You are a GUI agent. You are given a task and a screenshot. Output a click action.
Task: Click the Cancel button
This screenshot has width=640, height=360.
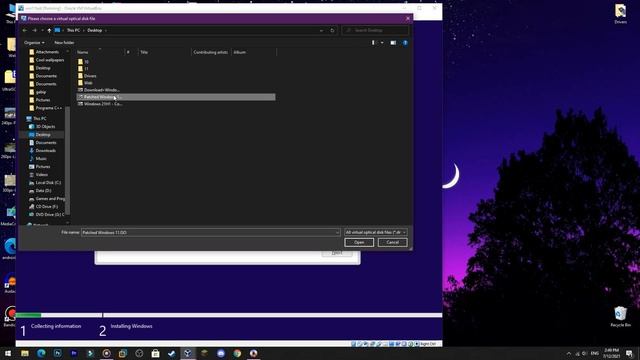coord(392,242)
